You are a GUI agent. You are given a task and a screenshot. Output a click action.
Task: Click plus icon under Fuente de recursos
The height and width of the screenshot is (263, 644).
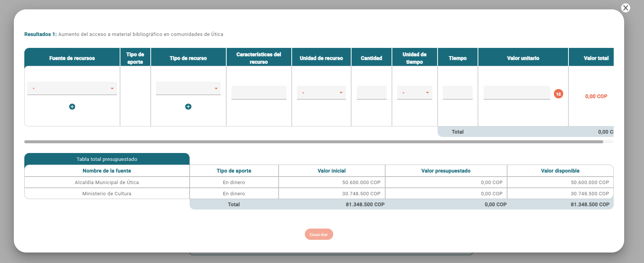pyautogui.click(x=72, y=107)
